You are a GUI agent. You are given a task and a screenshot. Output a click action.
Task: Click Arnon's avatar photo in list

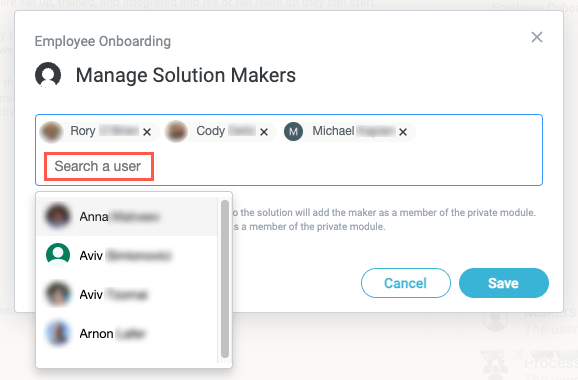tap(58, 333)
